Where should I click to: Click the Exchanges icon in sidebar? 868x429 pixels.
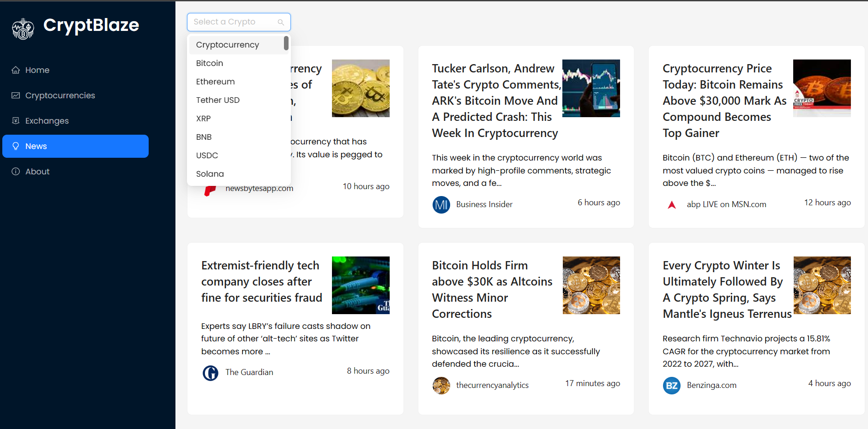click(16, 121)
